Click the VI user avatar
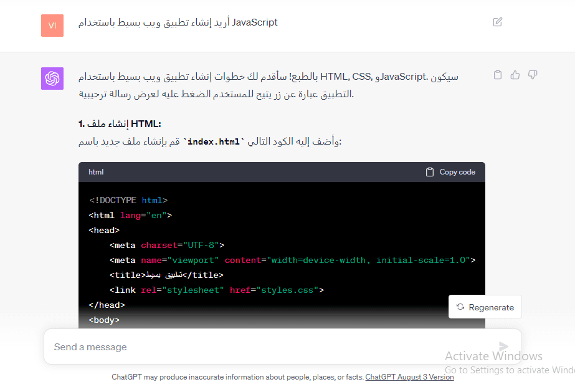Screen dimensions: 575x392 click(x=52, y=26)
